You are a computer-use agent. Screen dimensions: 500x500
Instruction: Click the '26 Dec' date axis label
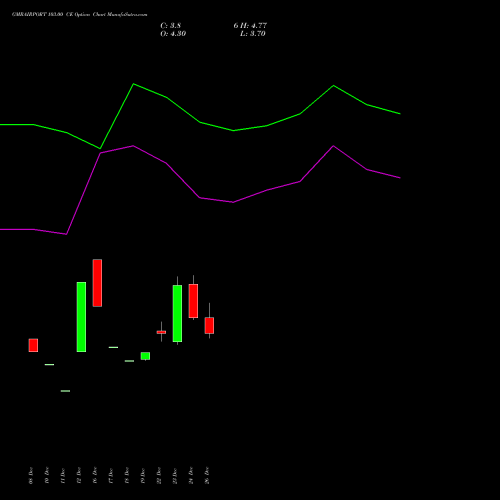pyautogui.click(x=207, y=476)
